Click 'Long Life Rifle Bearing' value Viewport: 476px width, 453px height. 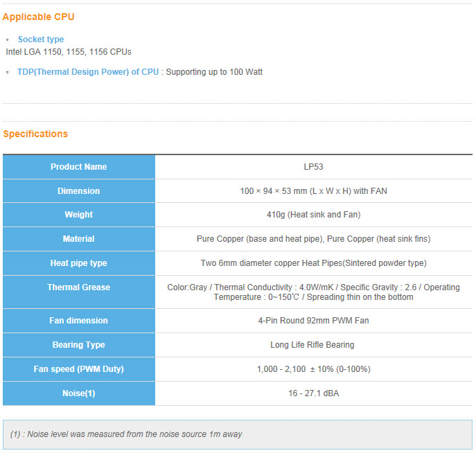(x=312, y=345)
